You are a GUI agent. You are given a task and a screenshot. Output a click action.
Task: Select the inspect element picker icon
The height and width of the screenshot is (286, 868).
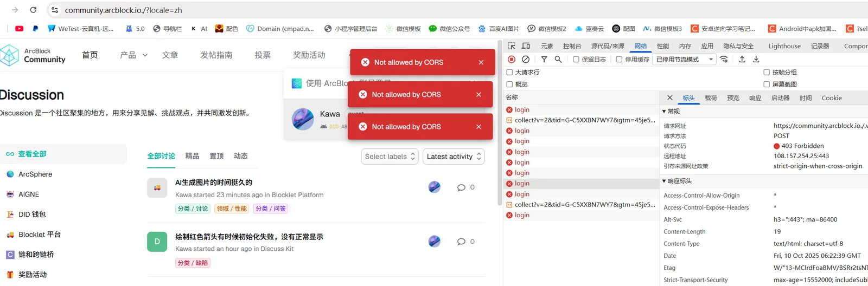click(x=512, y=46)
